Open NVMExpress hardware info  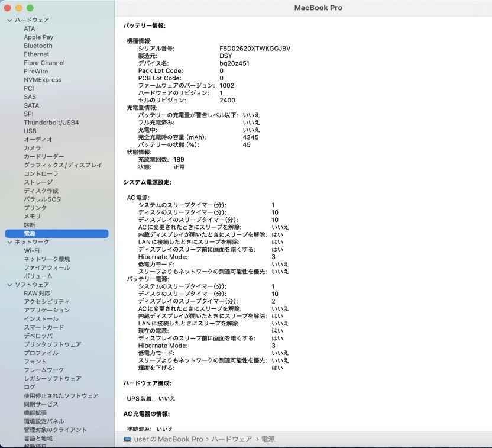pyautogui.click(x=43, y=80)
